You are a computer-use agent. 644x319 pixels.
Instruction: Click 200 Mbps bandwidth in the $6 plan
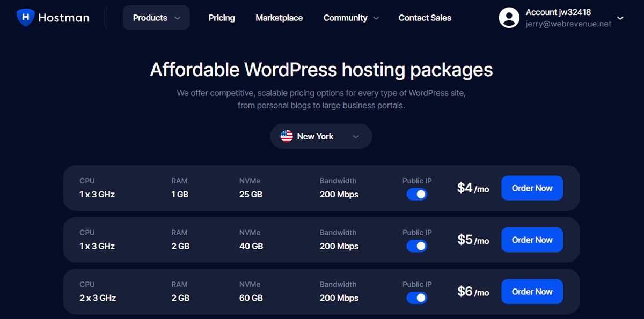[x=339, y=298]
